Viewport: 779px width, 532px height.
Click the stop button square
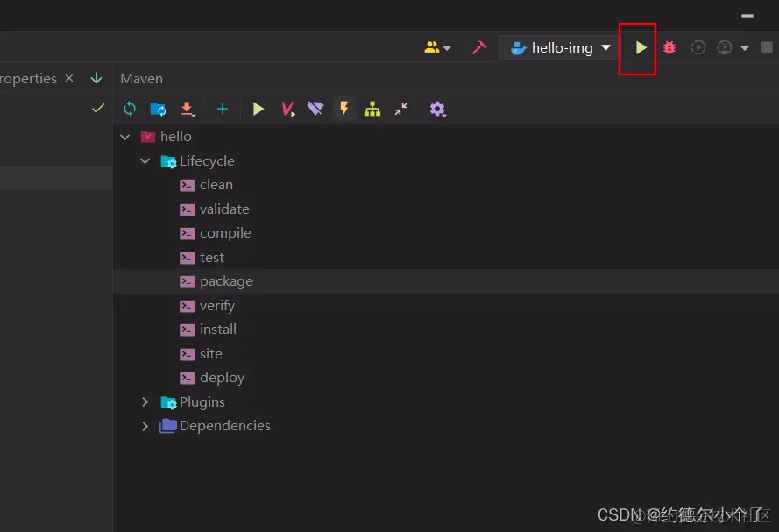pos(767,47)
